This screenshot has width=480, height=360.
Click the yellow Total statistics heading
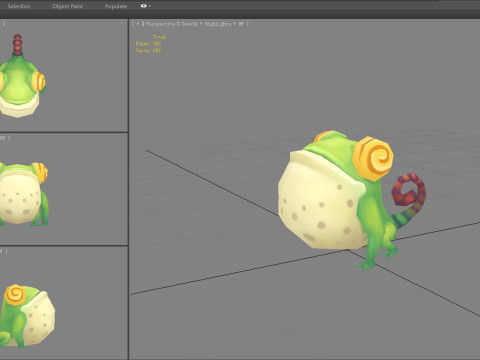pos(159,37)
